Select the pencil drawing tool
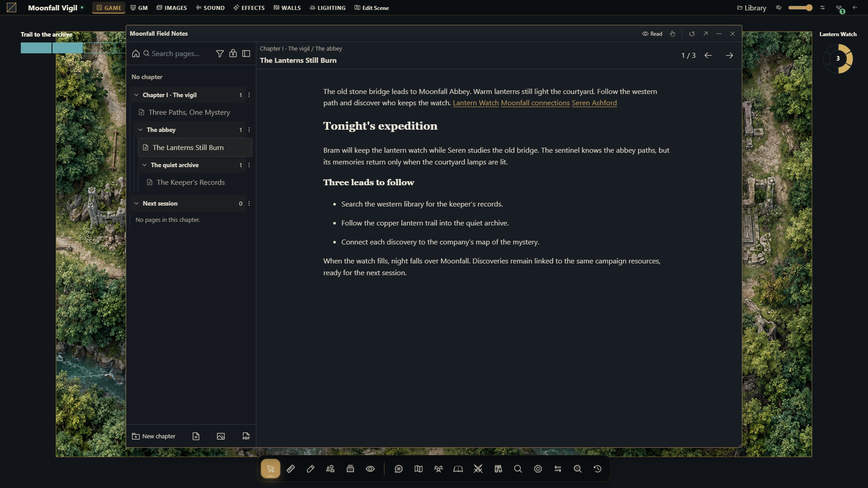 pyautogui.click(x=311, y=469)
